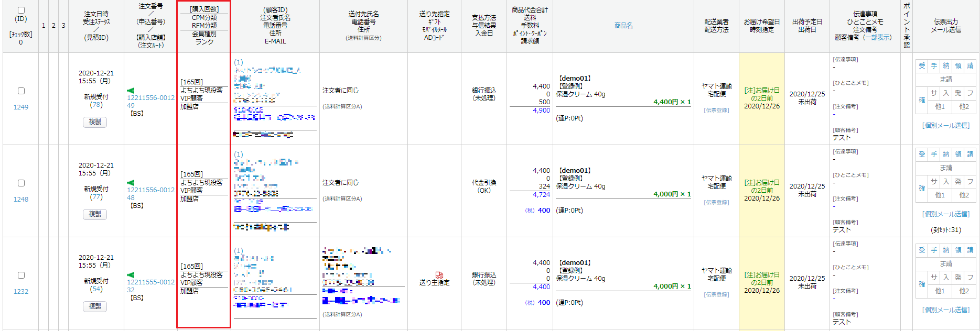
Task: Click the 伝票登録 link in row 1232
Action: (716, 295)
